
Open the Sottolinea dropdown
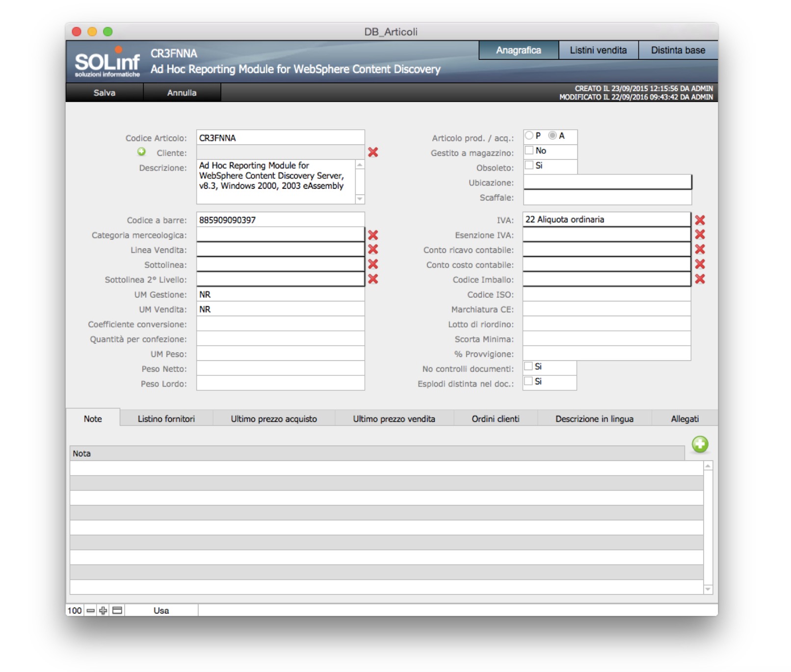point(281,264)
